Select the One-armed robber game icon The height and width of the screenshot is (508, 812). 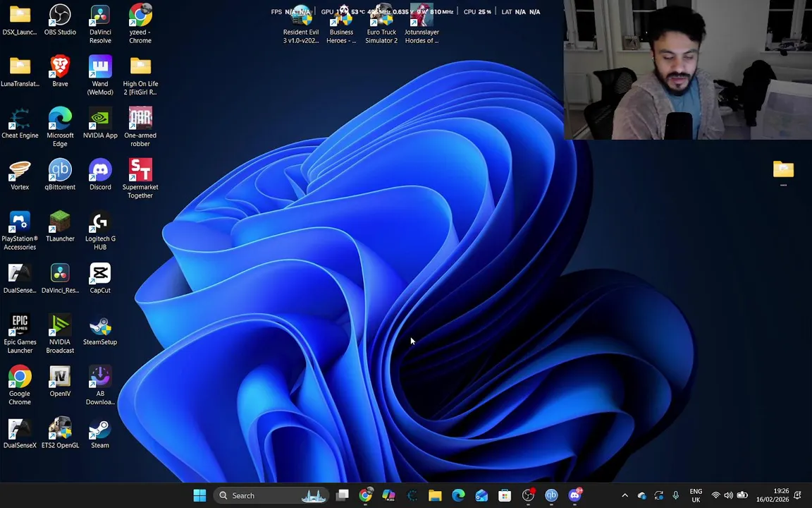[140, 128]
